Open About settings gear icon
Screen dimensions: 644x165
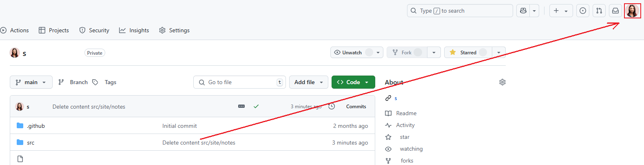coord(502,82)
